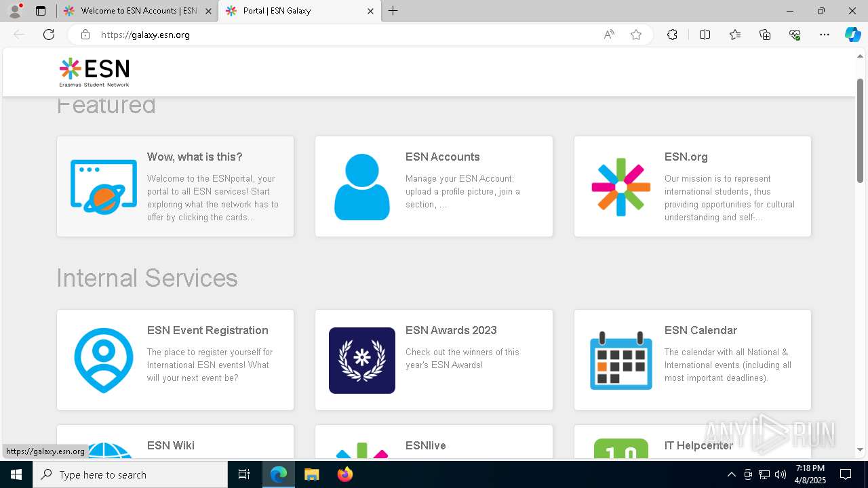Open Read aloud in address bar

pos(609,35)
